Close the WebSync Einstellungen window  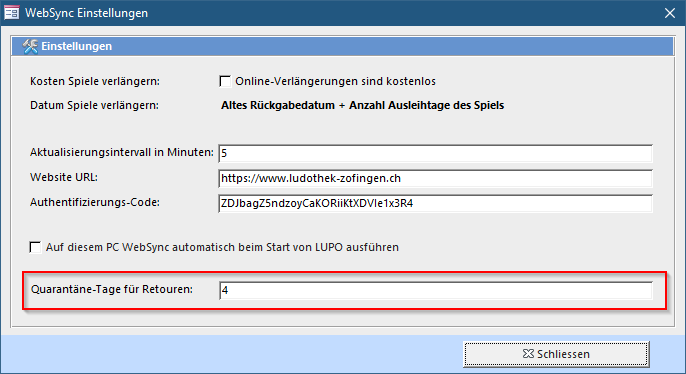(670, 13)
